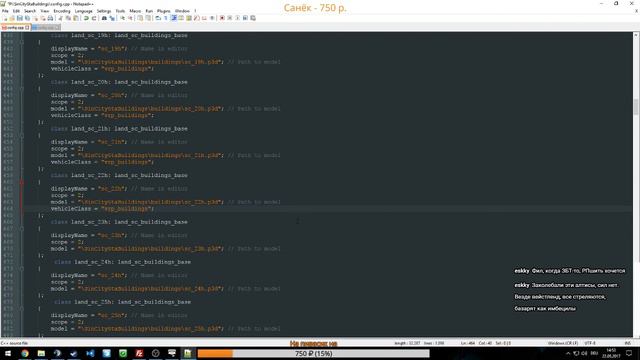Open the Plugins menu

(x=164, y=11)
